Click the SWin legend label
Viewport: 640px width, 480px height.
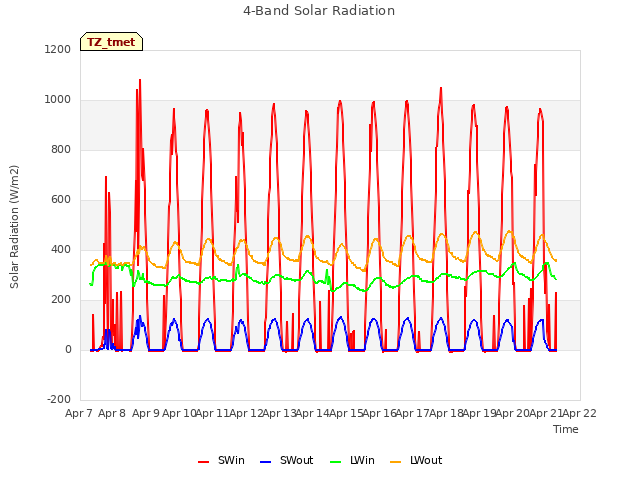[231, 460]
